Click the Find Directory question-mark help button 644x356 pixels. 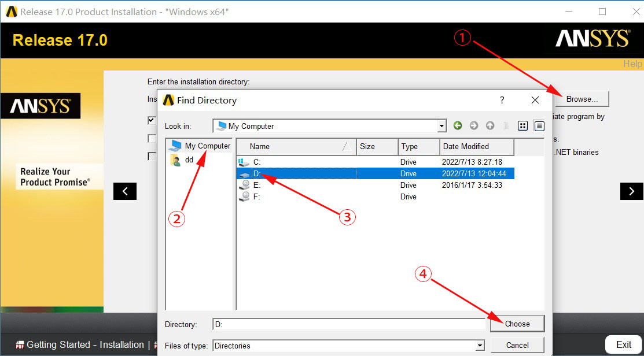[502, 100]
